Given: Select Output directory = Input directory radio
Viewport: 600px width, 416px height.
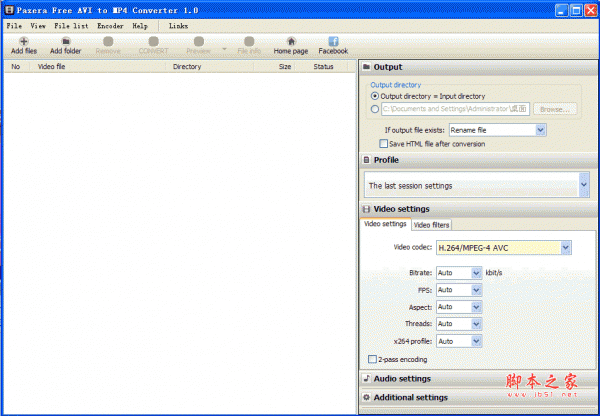Looking at the screenshot, I should coord(375,96).
